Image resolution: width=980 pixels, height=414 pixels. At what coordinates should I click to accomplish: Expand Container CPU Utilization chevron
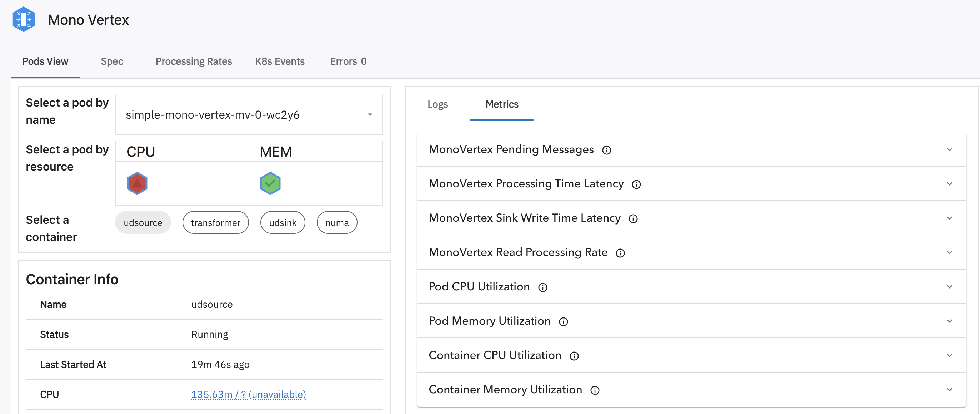pos(950,355)
